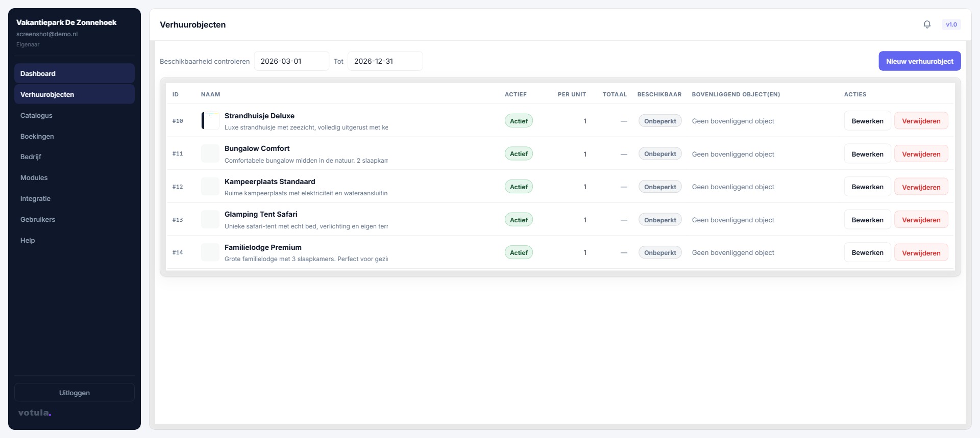Delete the Kampeerplaats Standaard object
This screenshot has height=438, width=980.
(921, 187)
